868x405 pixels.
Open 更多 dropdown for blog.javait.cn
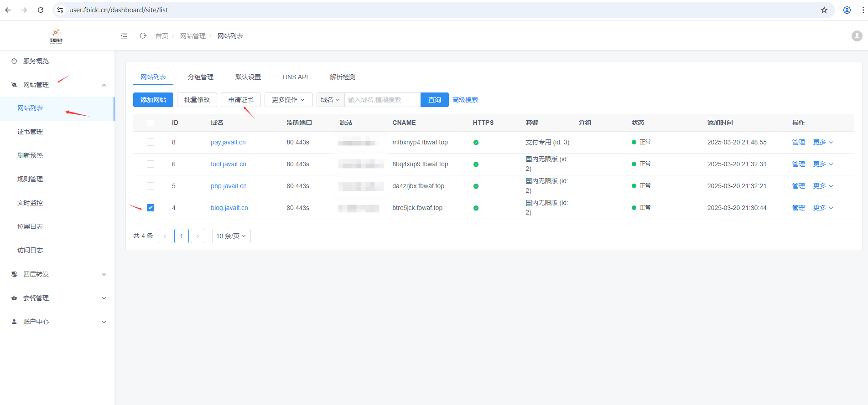click(823, 208)
